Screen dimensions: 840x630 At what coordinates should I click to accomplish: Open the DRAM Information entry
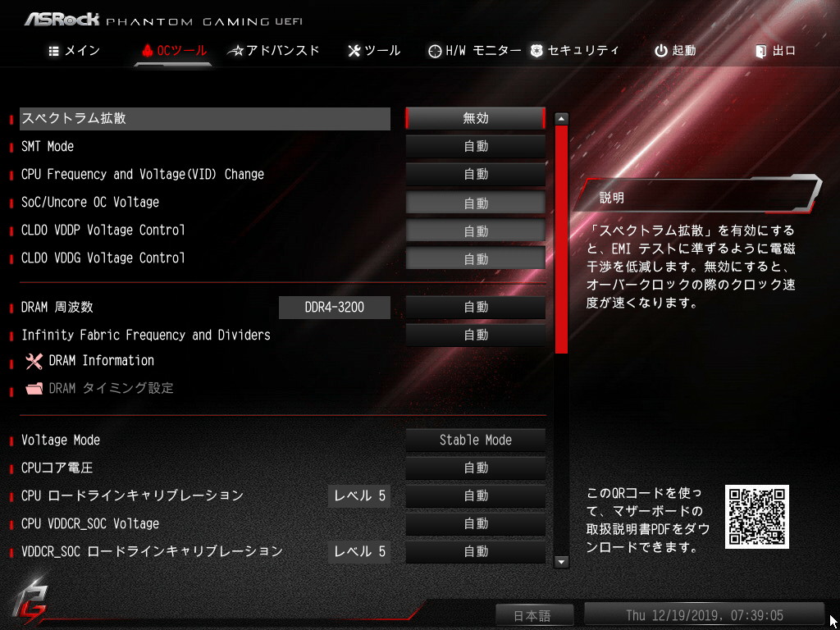101,361
